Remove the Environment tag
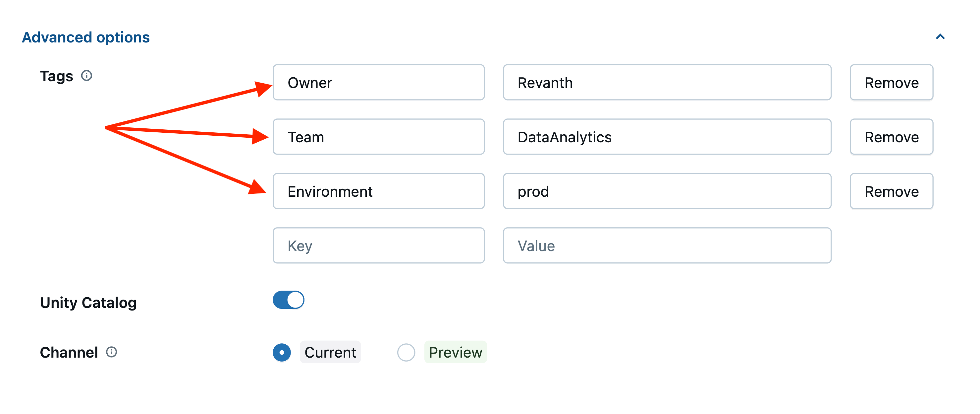 pyautogui.click(x=891, y=192)
